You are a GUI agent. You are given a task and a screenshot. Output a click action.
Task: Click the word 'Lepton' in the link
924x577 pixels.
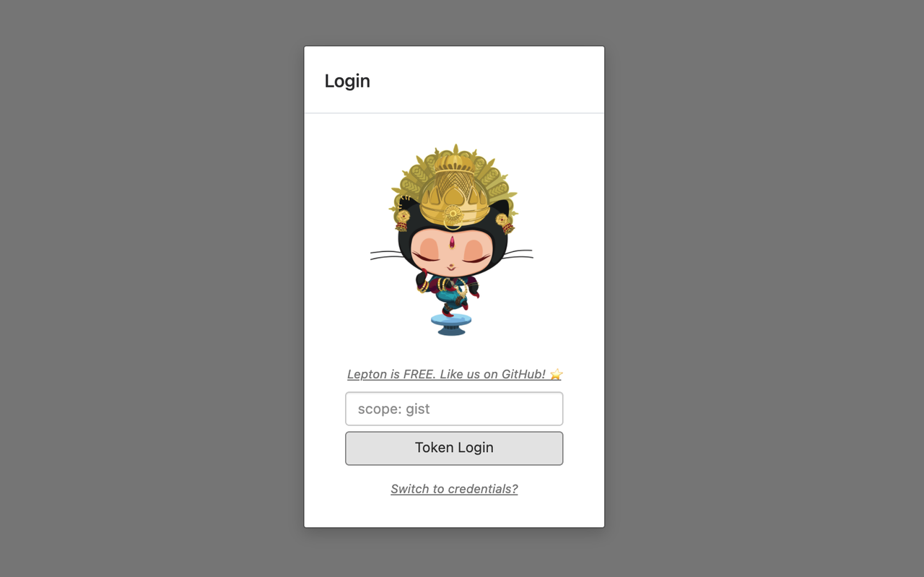(x=367, y=374)
